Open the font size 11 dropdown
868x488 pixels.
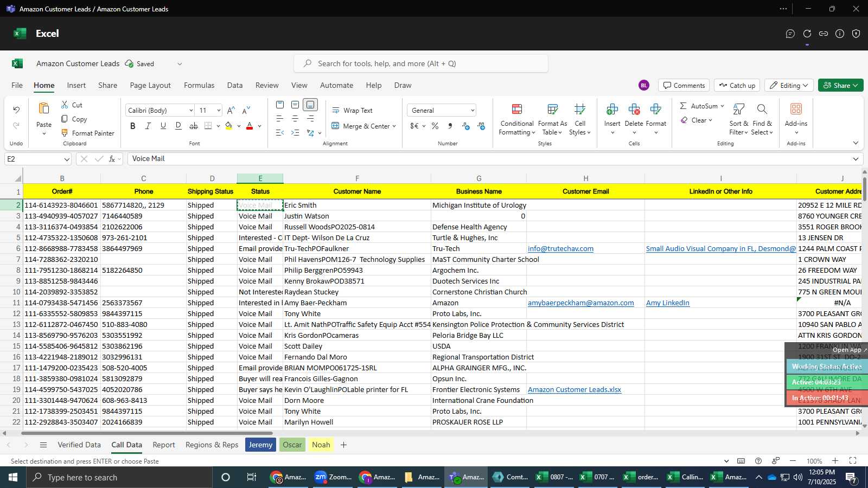click(219, 111)
